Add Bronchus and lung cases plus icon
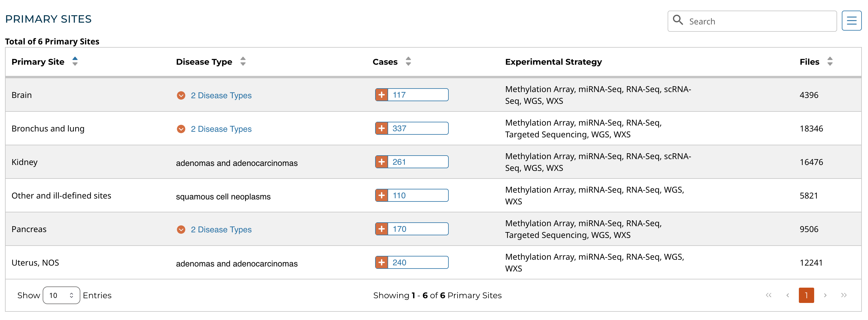The height and width of the screenshot is (320, 868). 381,128
